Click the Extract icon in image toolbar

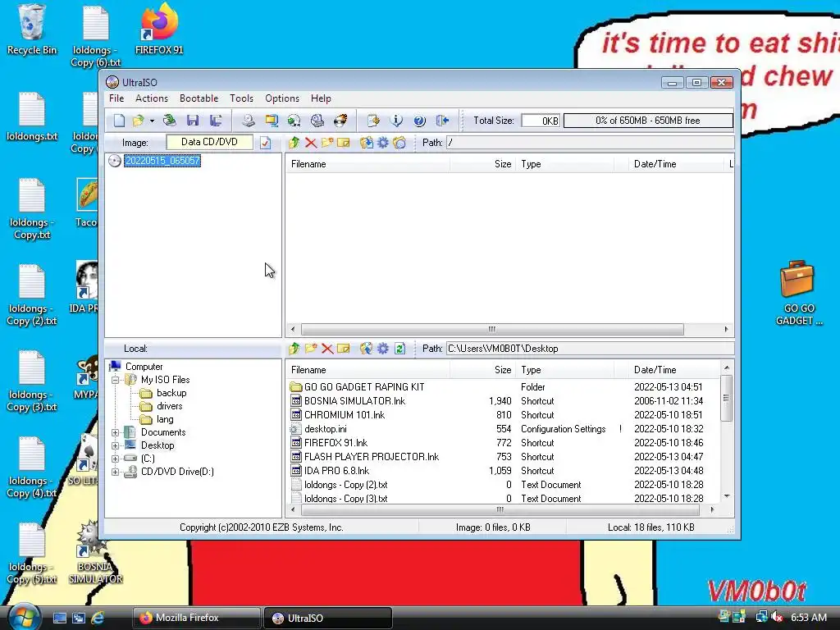tap(367, 143)
